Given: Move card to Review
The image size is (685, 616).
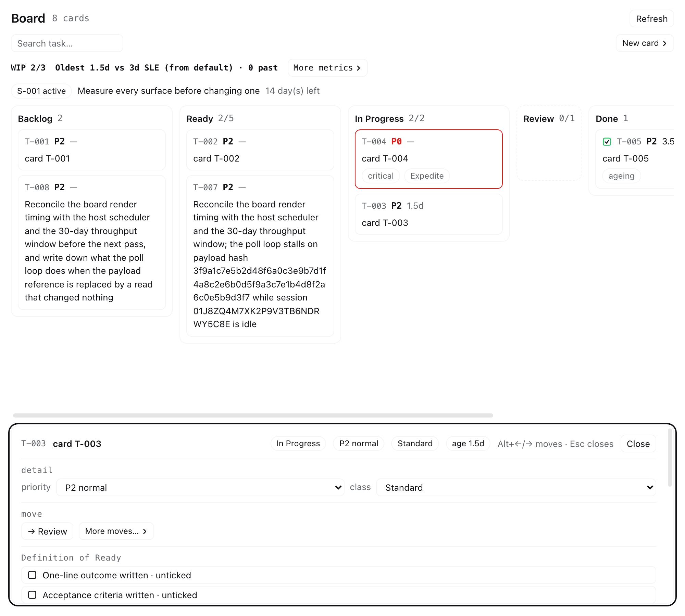Looking at the screenshot, I should [47, 531].
